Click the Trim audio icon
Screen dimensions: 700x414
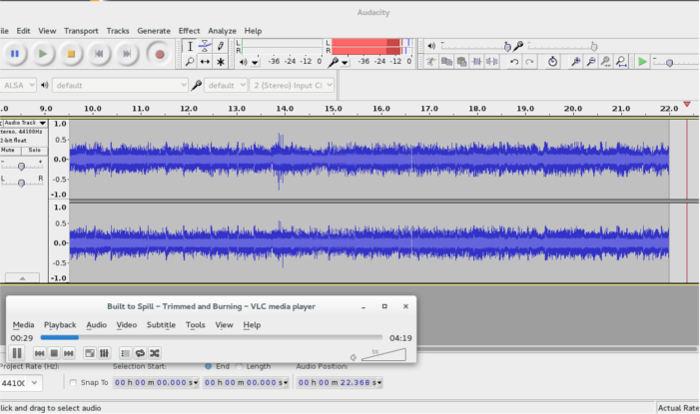(x=477, y=62)
